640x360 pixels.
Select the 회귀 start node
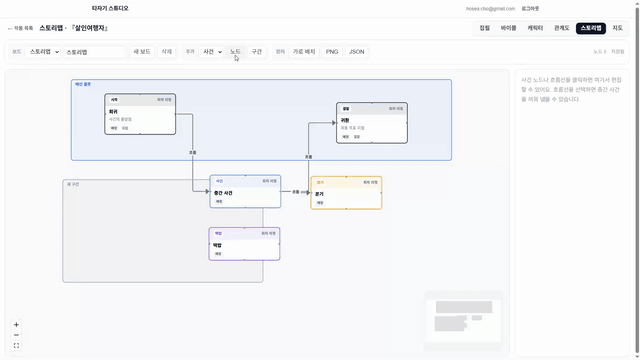[140, 114]
